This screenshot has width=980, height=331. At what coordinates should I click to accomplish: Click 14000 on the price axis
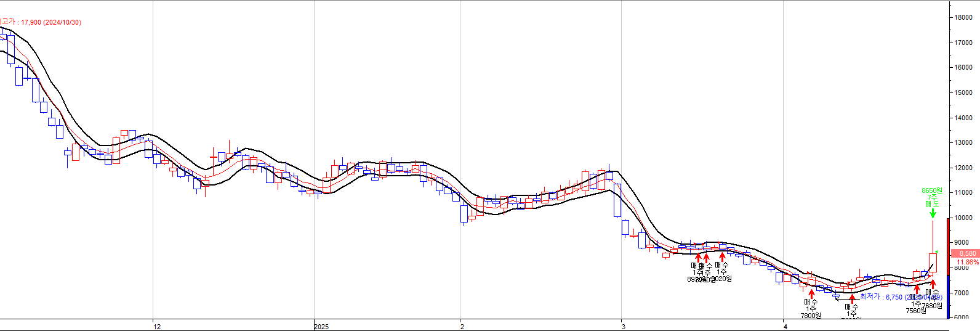point(963,118)
